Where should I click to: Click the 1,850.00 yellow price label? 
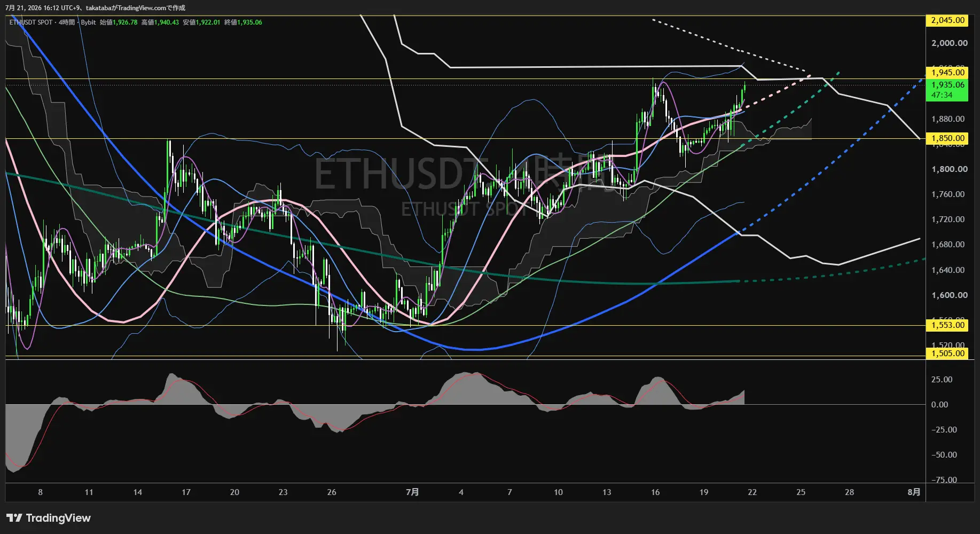pyautogui.click(x=947, y=138)
